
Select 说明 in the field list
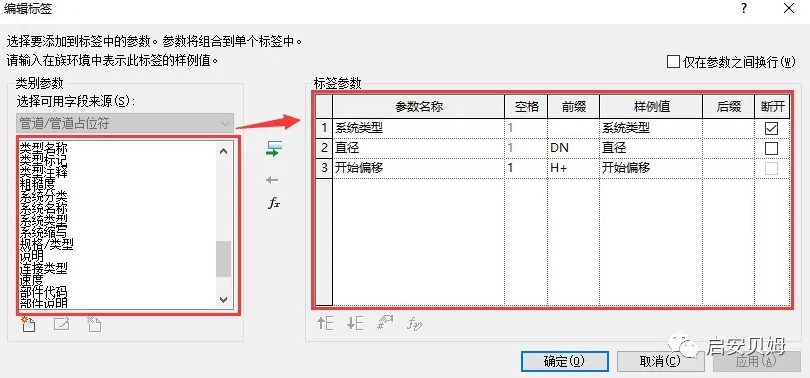click(x=32, y=256)
